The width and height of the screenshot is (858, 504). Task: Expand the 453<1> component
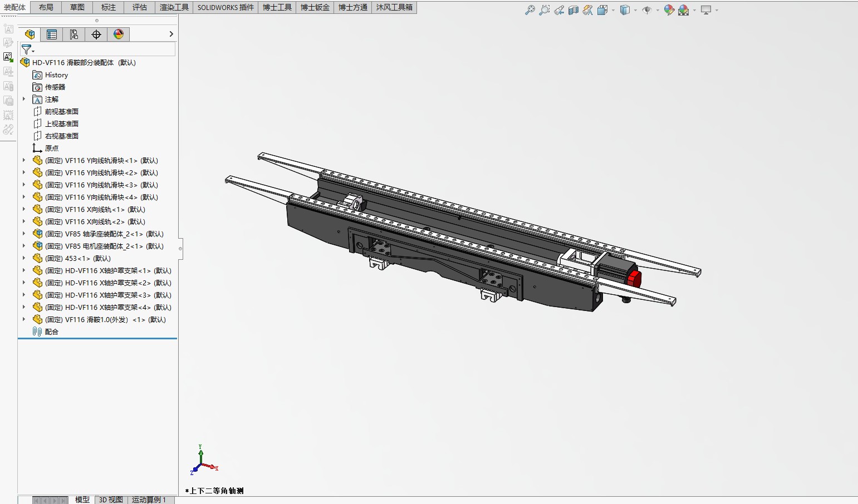pos(24,258)
